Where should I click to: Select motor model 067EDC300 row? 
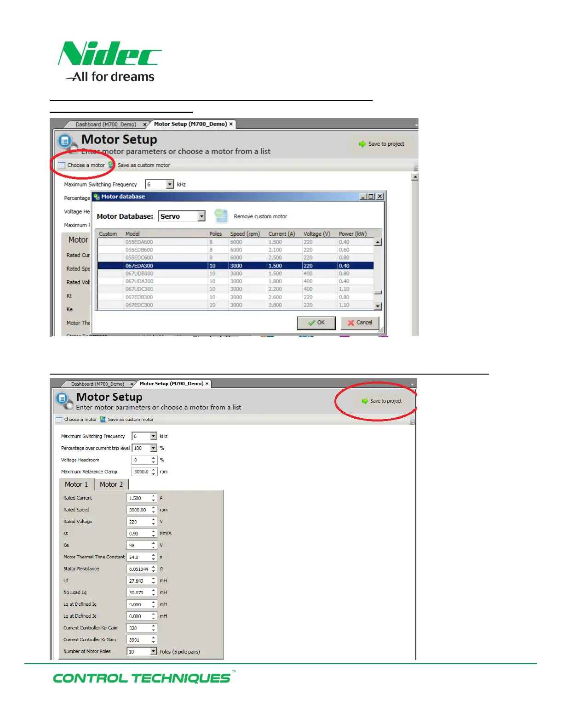(236, 305)
